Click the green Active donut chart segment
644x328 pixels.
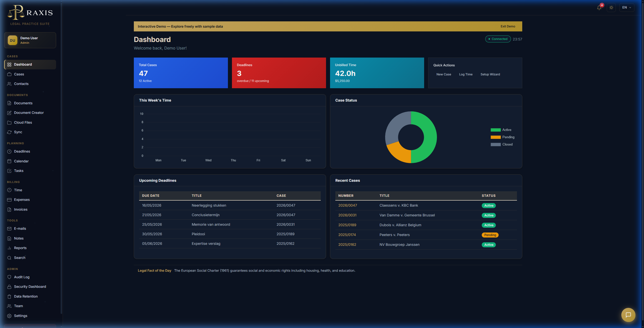[430, 137]
